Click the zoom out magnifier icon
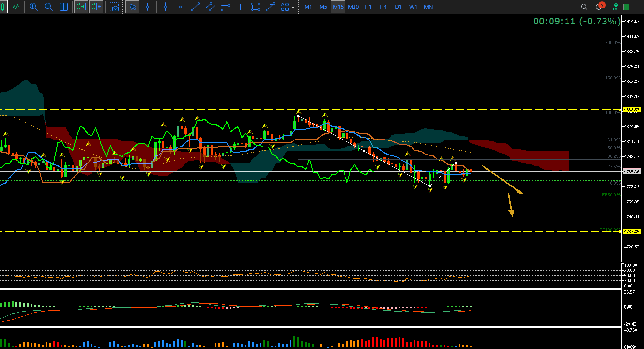This screenshot has height=349, width=644. (48, 7)
